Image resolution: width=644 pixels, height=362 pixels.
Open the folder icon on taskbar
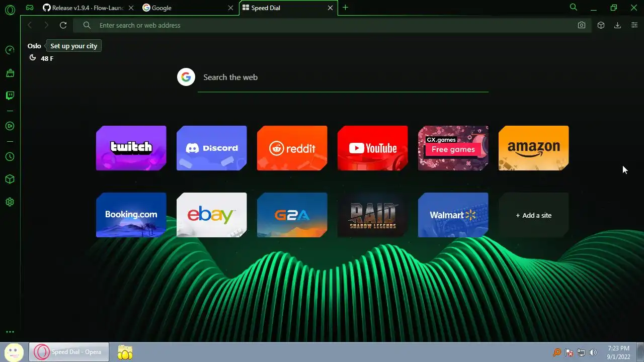tap(125, 352)
